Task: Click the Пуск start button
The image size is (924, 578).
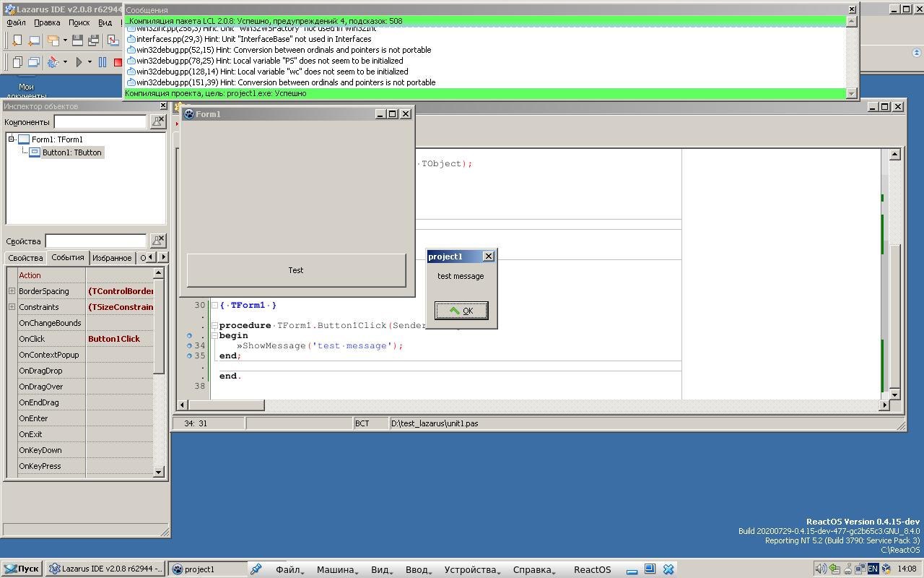Action: (22, 569)
